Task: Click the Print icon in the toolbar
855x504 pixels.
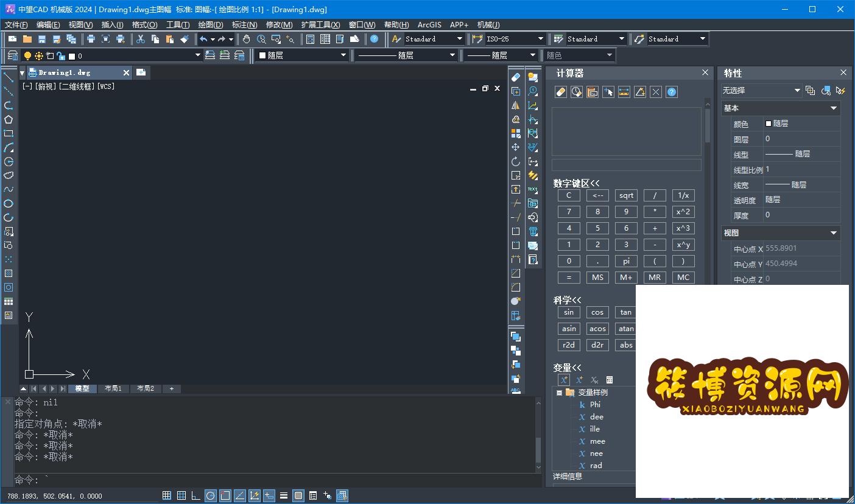Action: coord(91,39)
